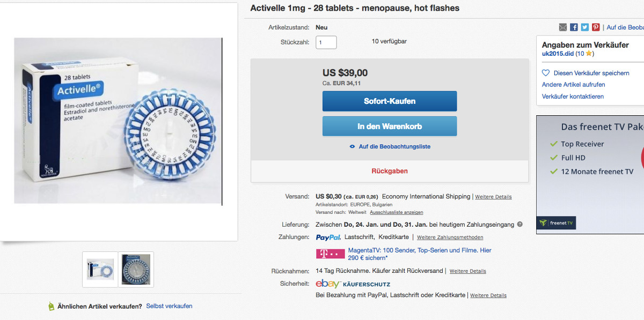
Task: Click the Selbst verkaufen link
Action: 169,306
